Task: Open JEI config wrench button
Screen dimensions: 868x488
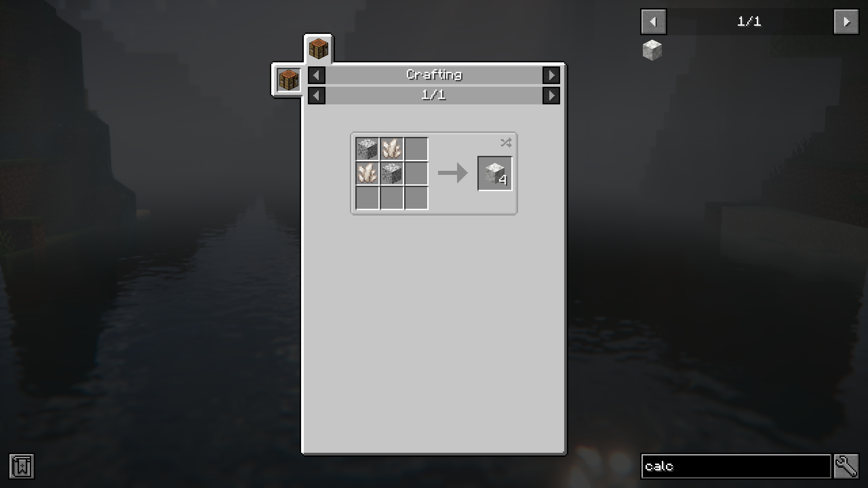Action: click(846, 466)
